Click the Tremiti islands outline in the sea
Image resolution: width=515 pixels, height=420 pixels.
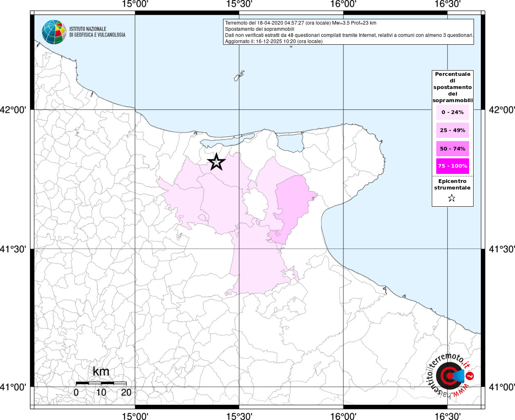point(239,76)
